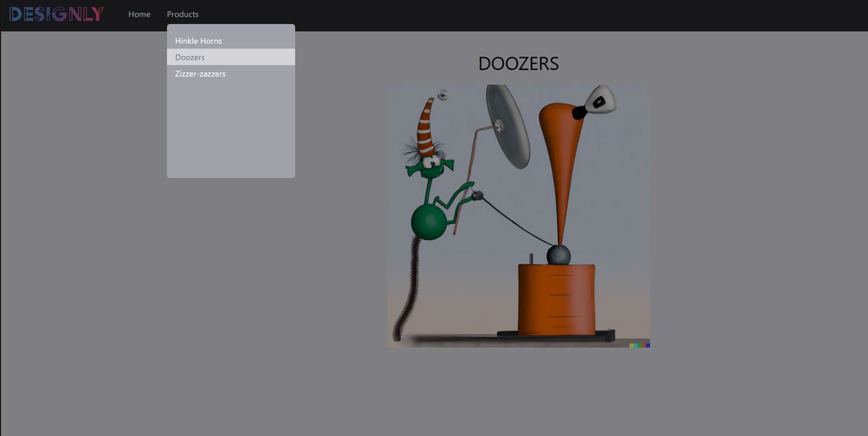Toggle the Products dropdown in navbar
The image size is (868, 436).
pyautogui.click(x=182, y=14)
